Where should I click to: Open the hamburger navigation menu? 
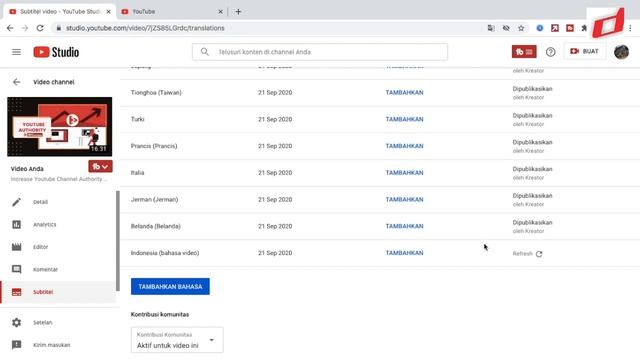click(x=16, y=52)
